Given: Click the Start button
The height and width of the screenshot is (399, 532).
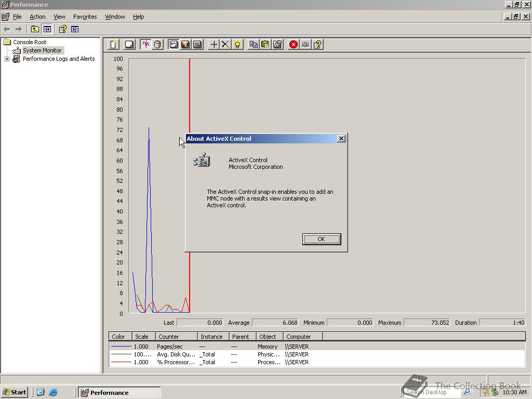Looking at the screenshot, I should click(14, 392).
